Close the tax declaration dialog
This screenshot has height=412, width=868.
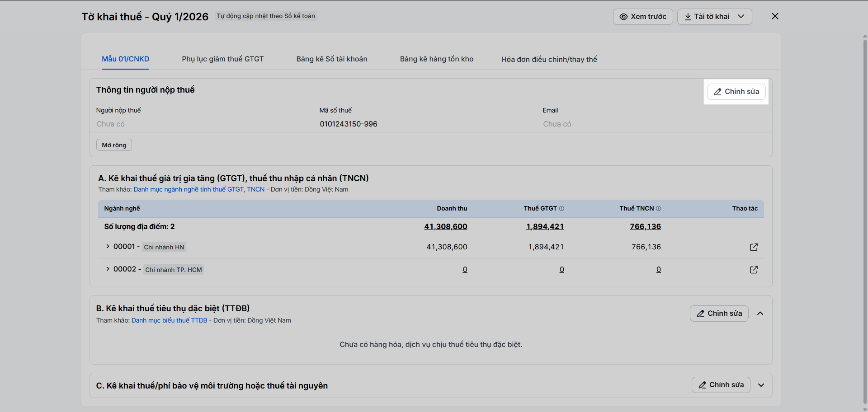(775, 16)
